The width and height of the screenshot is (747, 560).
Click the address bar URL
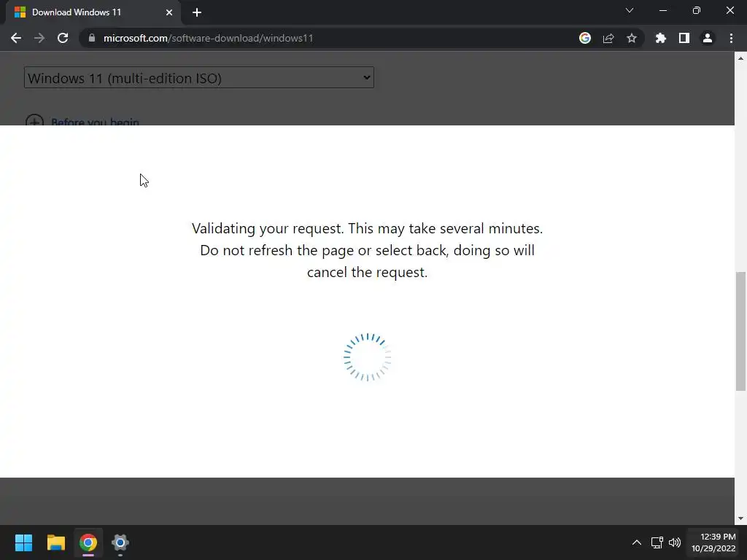coord(208,38)
